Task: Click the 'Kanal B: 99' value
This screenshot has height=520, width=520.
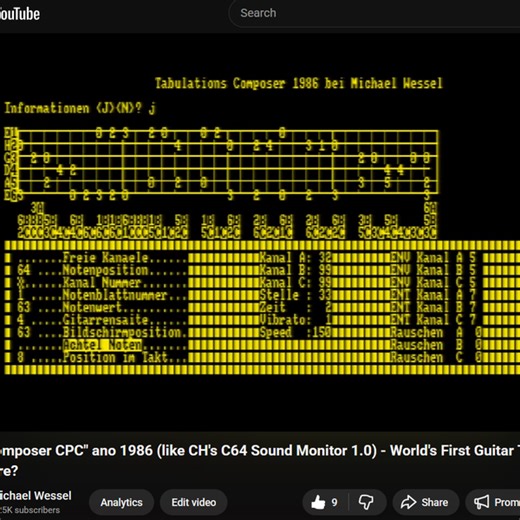Action: click(295, 270)
